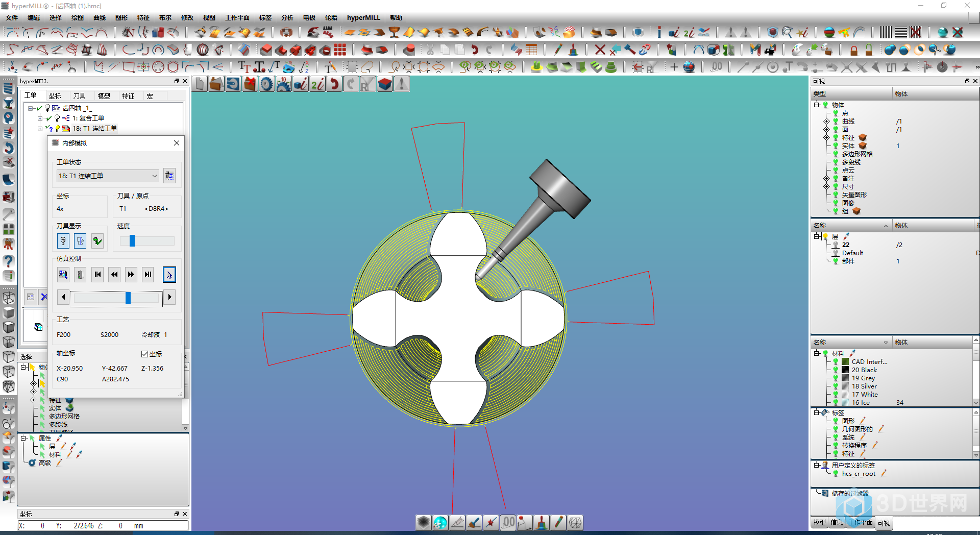Collapse the 层 layer tree node
This screenshot has width=980, height=535.
tap(817, 237)
